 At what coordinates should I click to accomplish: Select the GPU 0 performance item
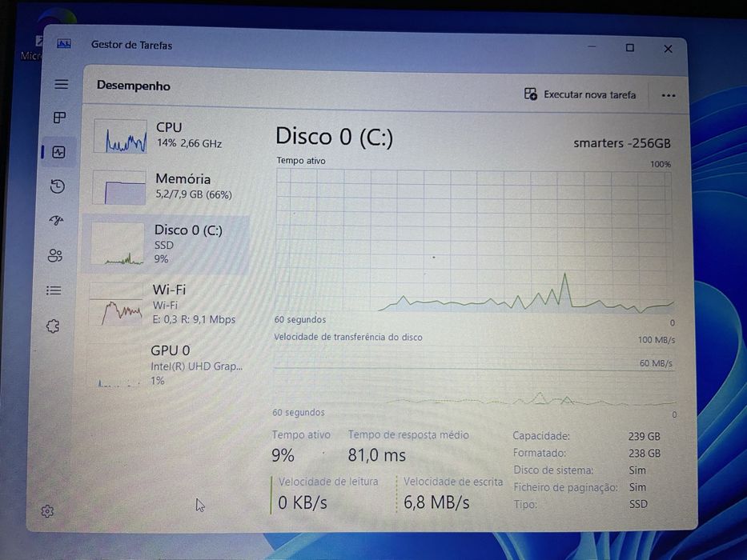[x=164, y=365]
